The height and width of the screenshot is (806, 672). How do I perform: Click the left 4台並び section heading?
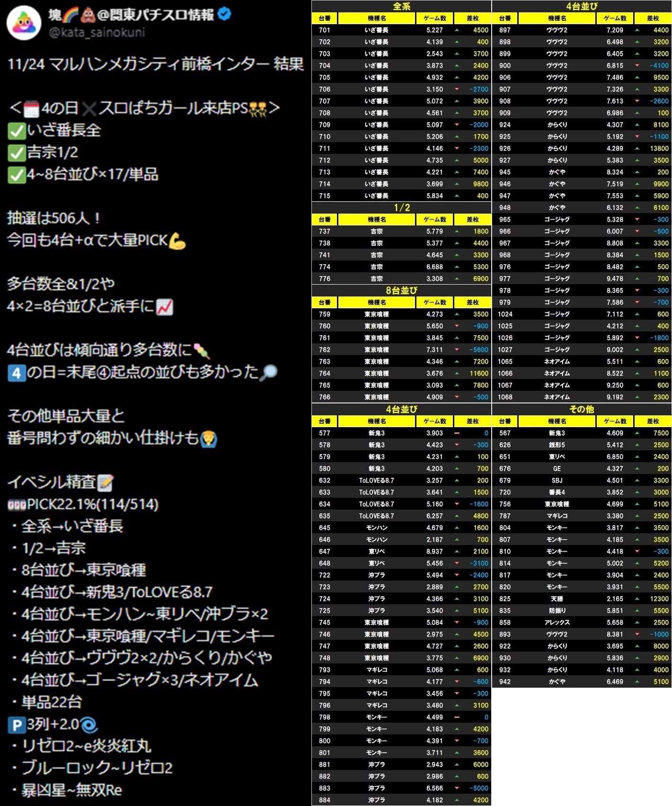coord(401,409)
